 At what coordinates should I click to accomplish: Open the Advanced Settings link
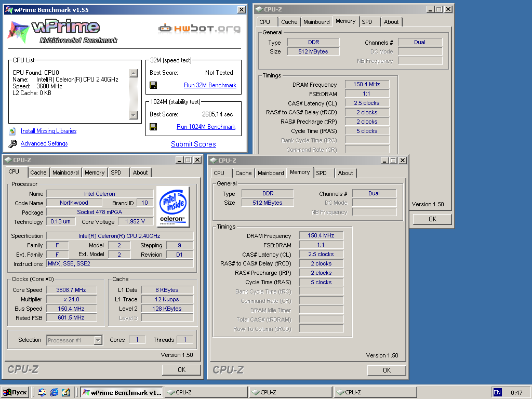click(44, 143)
